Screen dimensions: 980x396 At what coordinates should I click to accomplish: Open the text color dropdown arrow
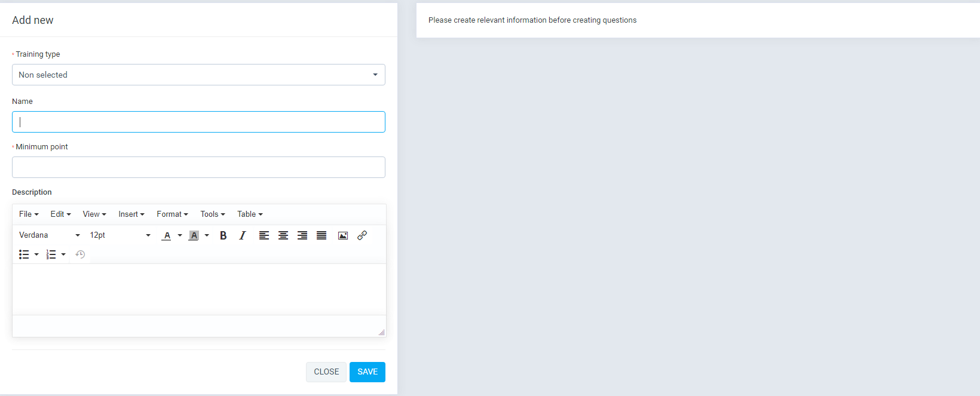(180, 235)
